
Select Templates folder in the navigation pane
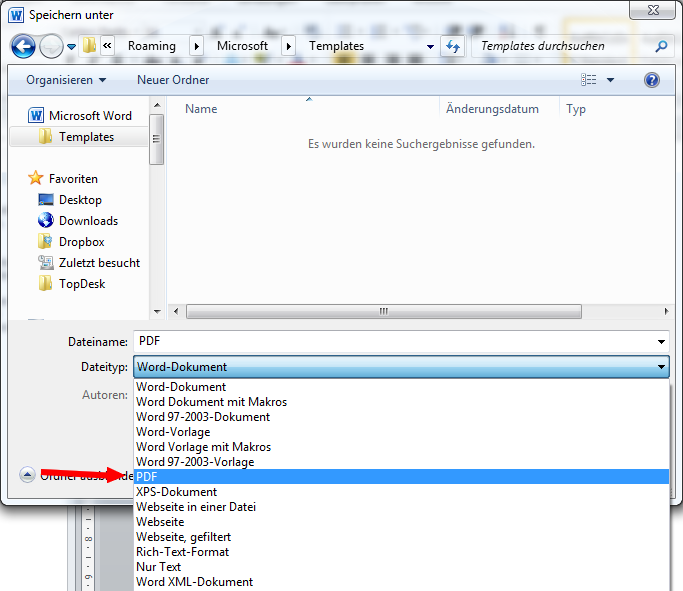[x=78, y=137]
